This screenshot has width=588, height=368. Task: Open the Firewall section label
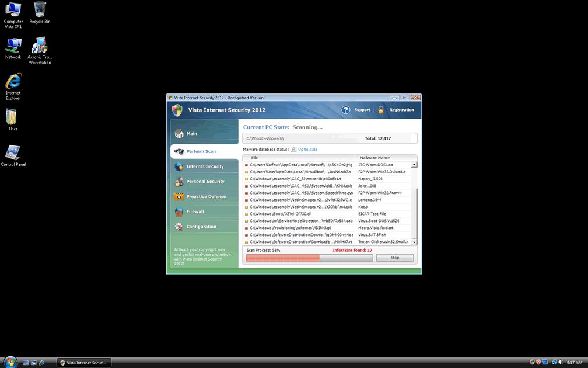(195, 211)
